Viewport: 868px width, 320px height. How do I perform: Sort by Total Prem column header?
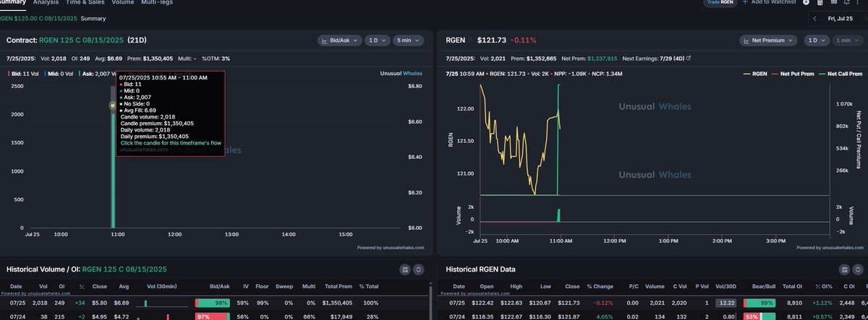[339, 287]
